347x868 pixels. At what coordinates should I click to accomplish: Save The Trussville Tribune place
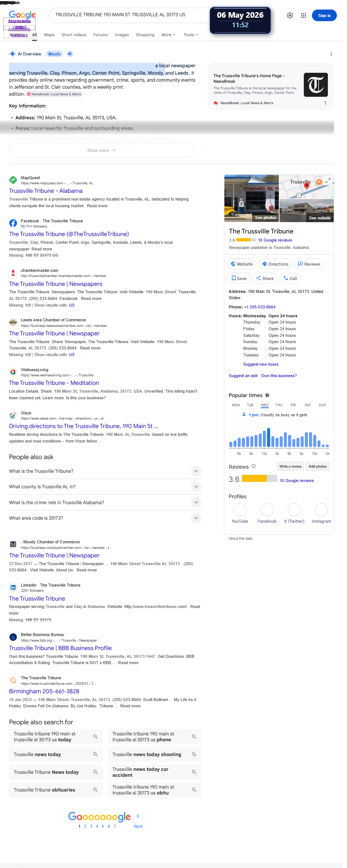(238, 278)
